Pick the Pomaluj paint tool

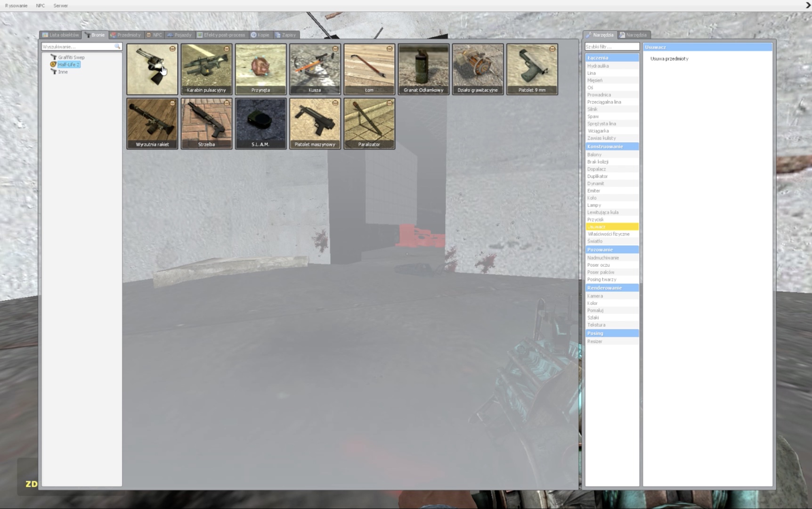[x=612, y=311]
